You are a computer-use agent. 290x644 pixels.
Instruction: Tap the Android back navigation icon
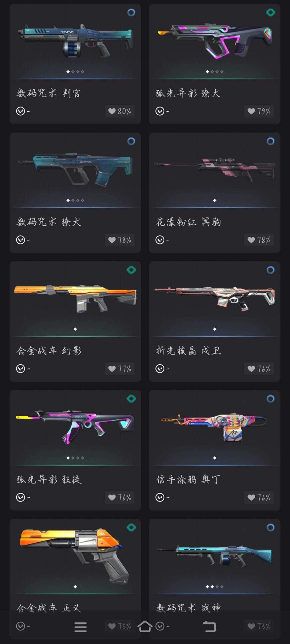209,627
